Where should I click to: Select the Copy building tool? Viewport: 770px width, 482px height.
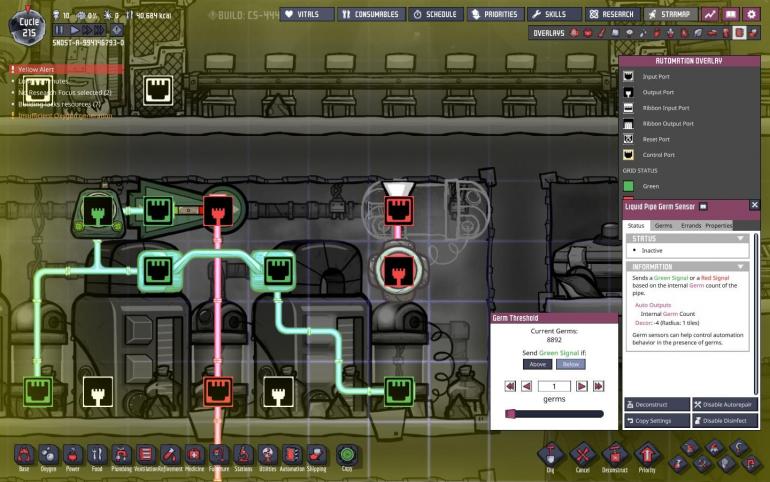347,455
